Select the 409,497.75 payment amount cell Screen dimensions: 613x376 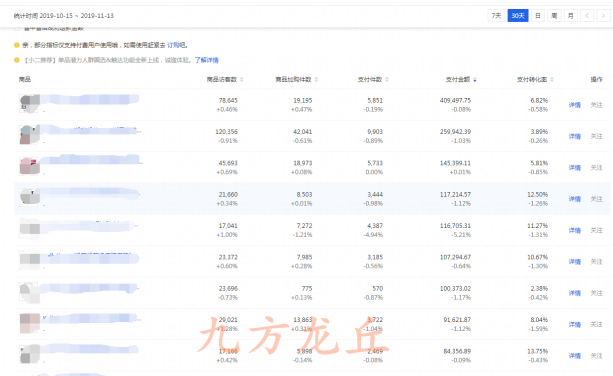(x=455, y=100)
